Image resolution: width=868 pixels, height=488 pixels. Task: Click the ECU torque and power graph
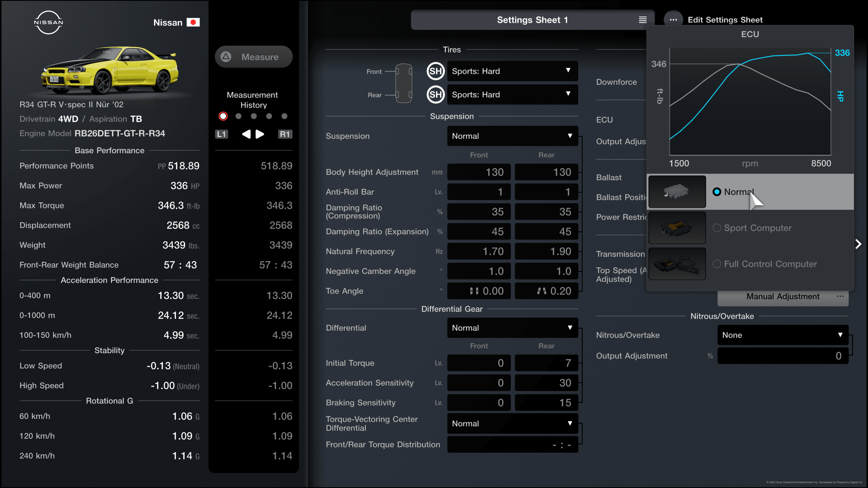click(750, 101)
